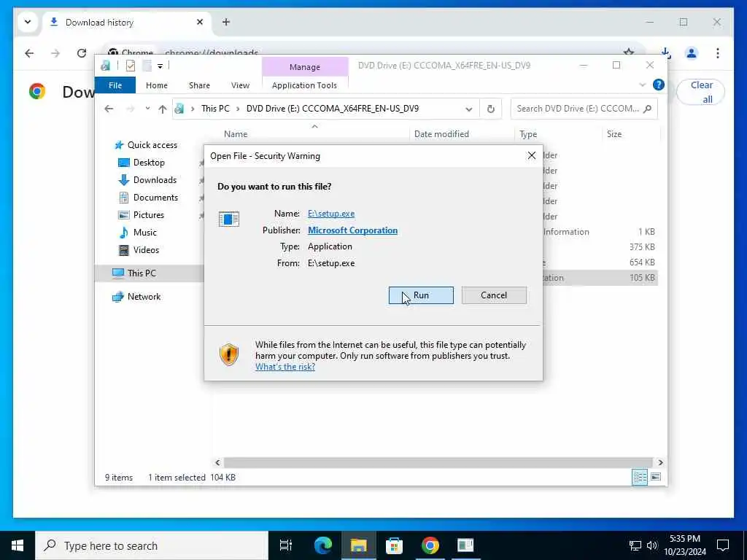Open Chrome profile icon
The image size is (747, 560).
pos(692,53)
